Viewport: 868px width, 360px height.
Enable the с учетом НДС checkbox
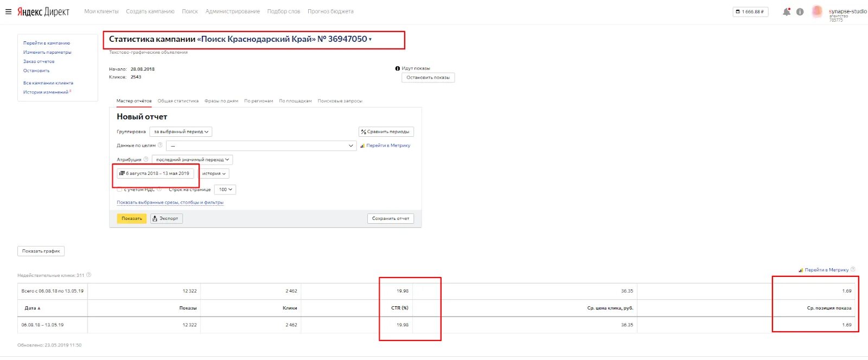pyautogui.click(x=119, y=190)
